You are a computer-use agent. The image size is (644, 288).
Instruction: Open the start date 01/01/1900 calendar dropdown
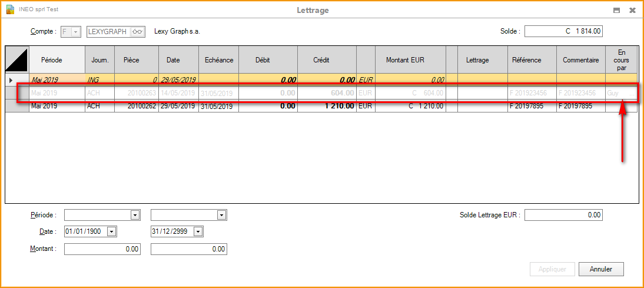[112, 231]
